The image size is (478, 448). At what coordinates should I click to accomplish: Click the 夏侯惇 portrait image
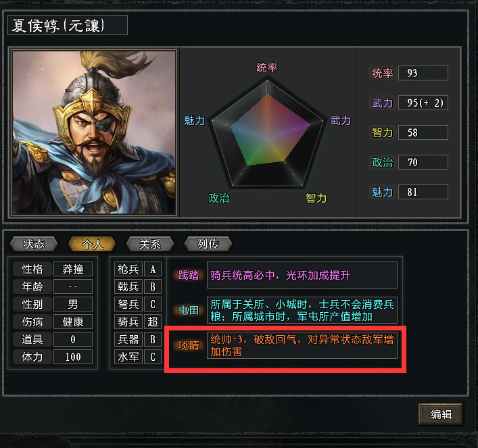click(94, 132)
